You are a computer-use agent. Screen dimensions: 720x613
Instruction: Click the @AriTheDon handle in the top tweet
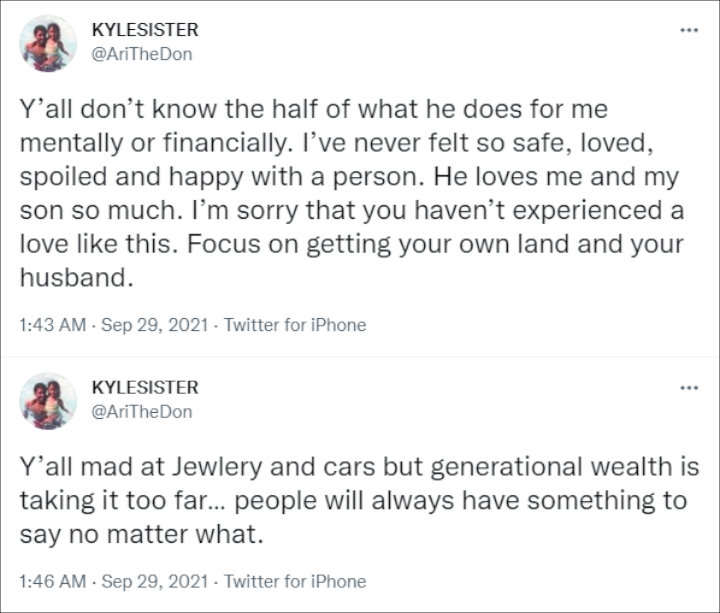click(141, 54)
